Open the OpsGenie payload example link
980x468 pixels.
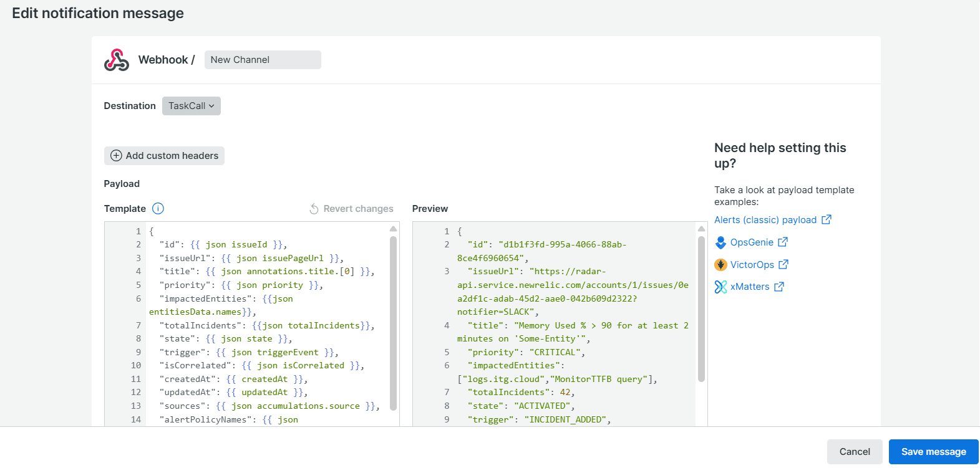click(x=752, y=242)
